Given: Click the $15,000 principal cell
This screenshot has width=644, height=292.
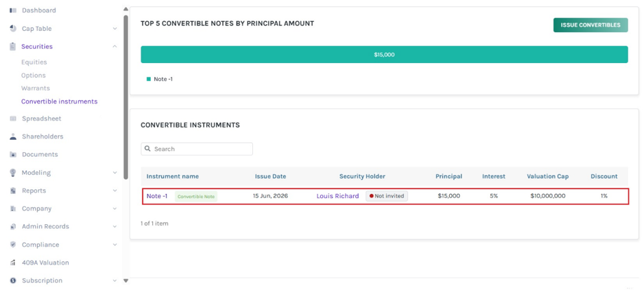Looking at the screenshot, I should (449, 196).
